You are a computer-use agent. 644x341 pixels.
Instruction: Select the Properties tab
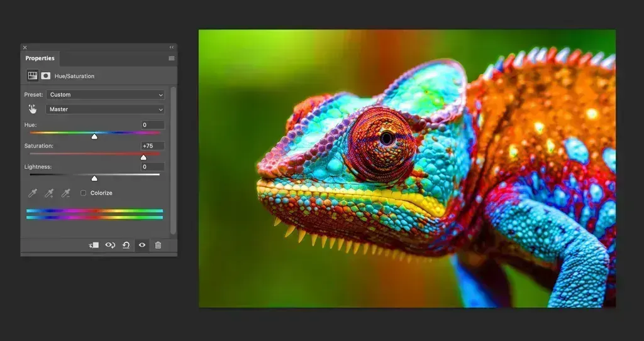(x=40, y=58)
